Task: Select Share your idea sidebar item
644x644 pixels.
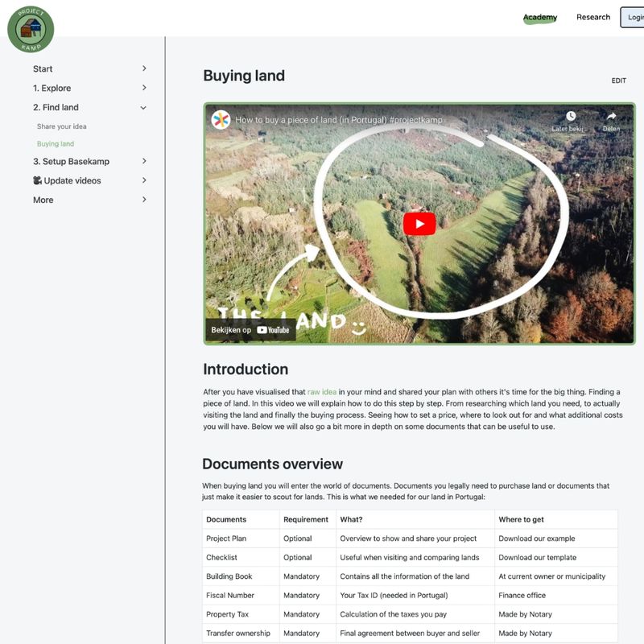Action: (x=61, y=127)
